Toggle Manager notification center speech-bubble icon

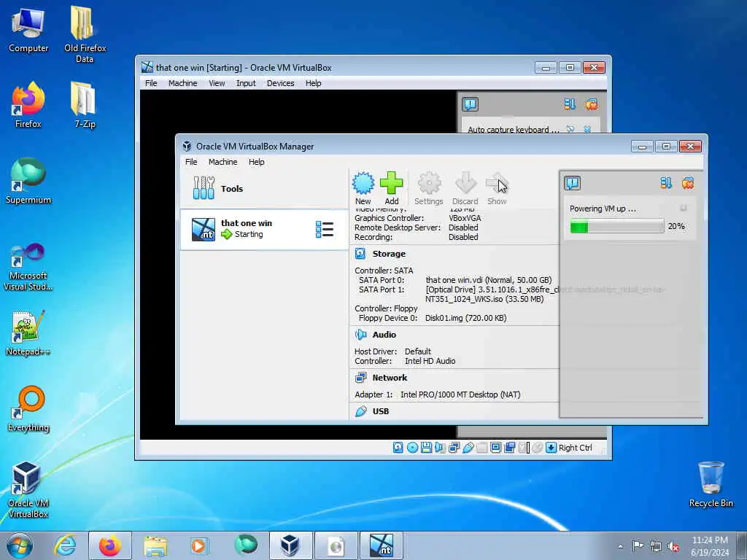pyautogui.click(x=572, y=183)
